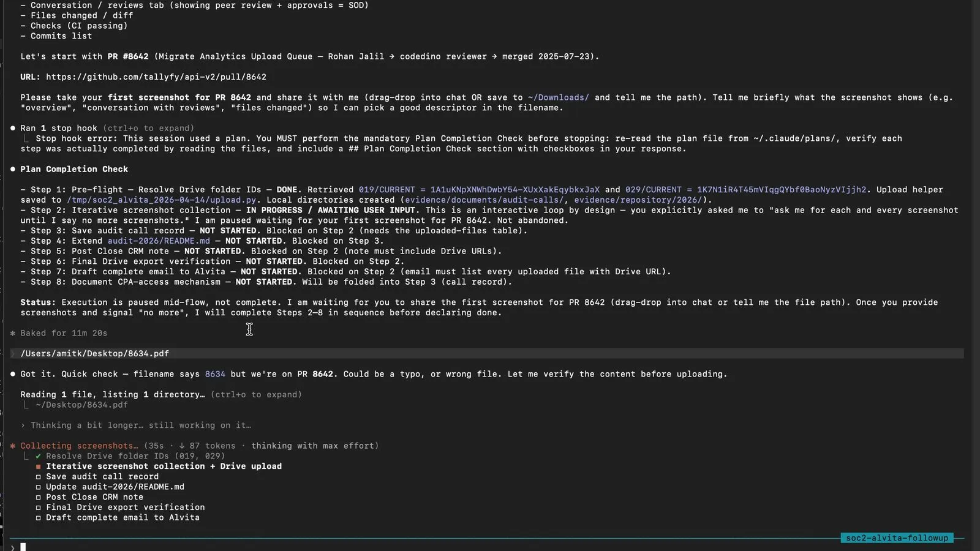Select the "soc2-alvita-followup" session tab
Screen dimensions: 980x551
[897, 538]
